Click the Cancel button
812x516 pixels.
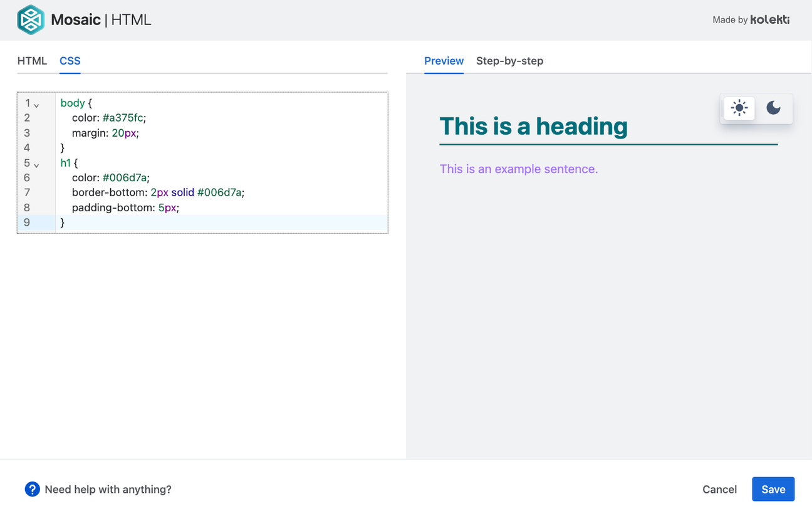(x=719, y=489)
